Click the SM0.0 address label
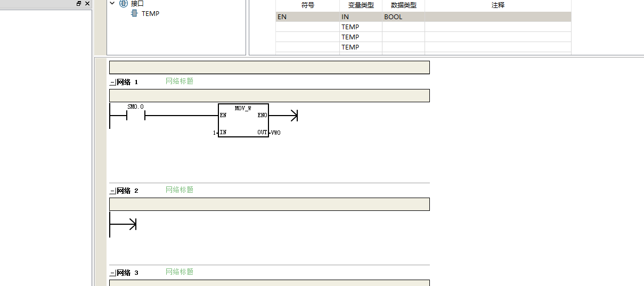The height and width of the screenshot is (286, 644). coord(135,107)
